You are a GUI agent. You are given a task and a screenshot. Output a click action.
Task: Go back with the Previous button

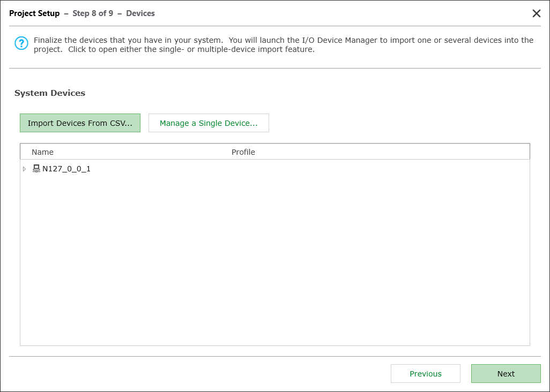tap(426, 373)
